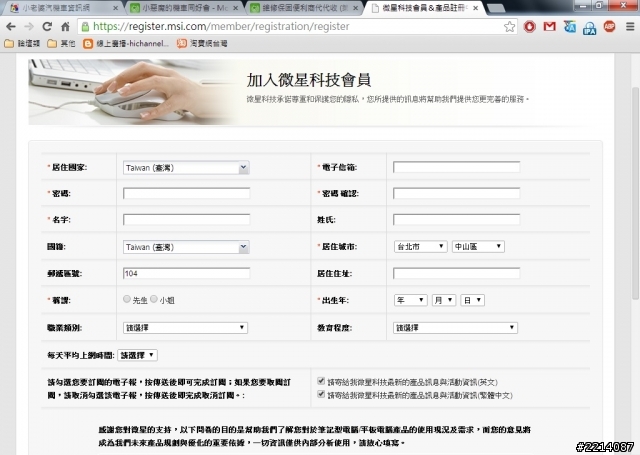Screen dimensions: 640x455
Task: Close the 小惡魔的機車同好會 tab
Action: [235, 8]
